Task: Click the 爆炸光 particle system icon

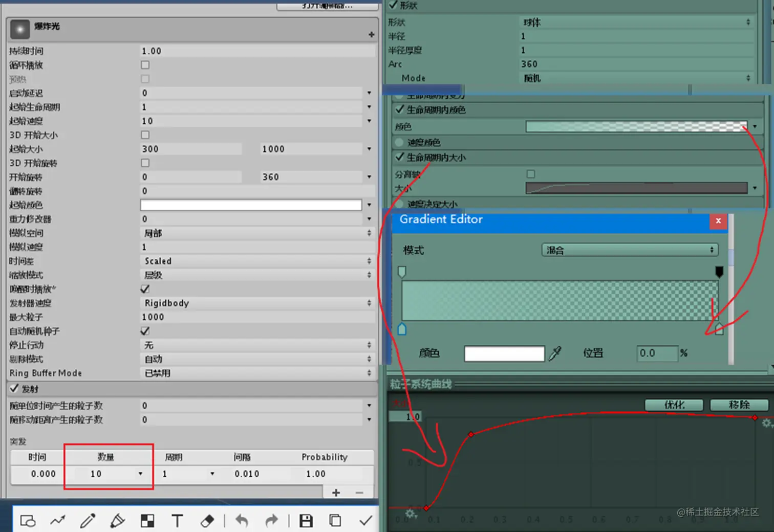Action: click(x=20, y=30)
